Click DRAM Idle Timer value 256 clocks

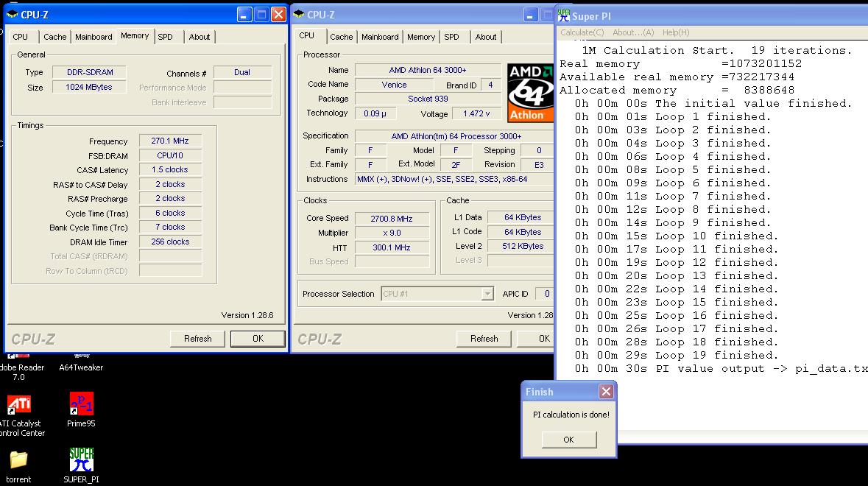170,242
